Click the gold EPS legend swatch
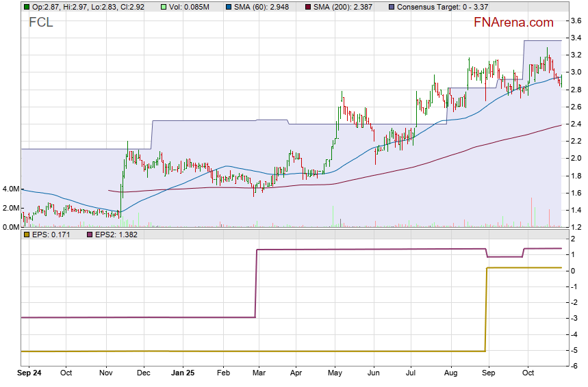 27,235
